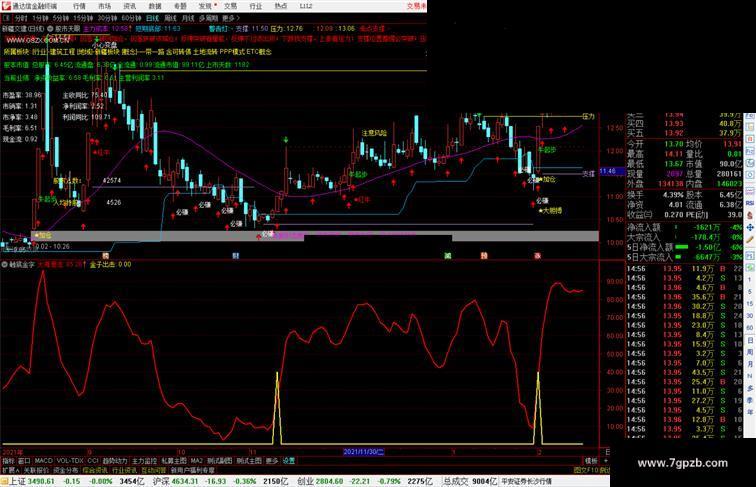Switch to the 60分钟 period tab
Screen dimensions: 756x487
[x=131, y=18]
